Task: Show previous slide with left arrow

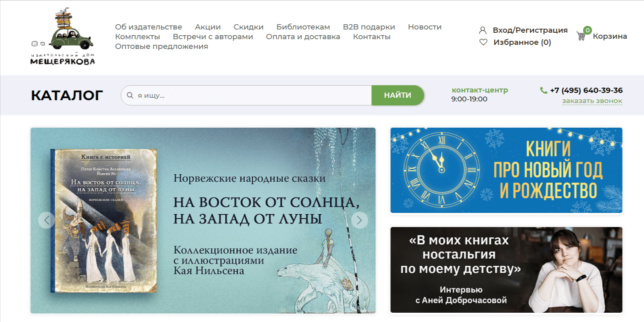Action: [47, 220]
